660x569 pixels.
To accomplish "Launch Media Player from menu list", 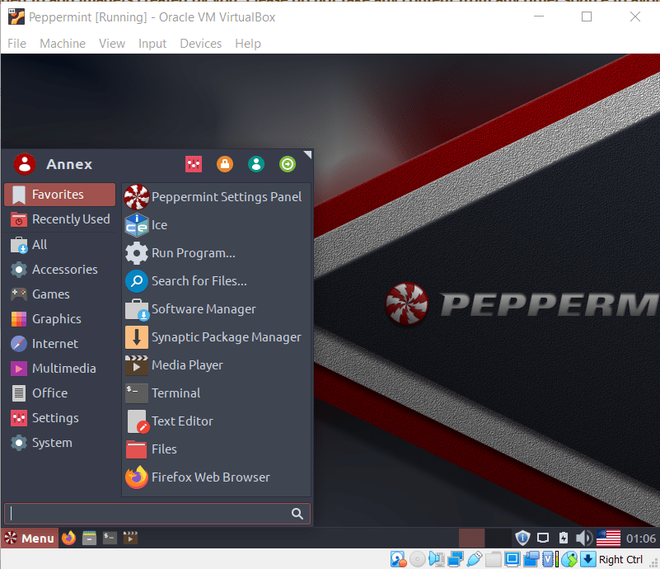I will tap(216, 365).
